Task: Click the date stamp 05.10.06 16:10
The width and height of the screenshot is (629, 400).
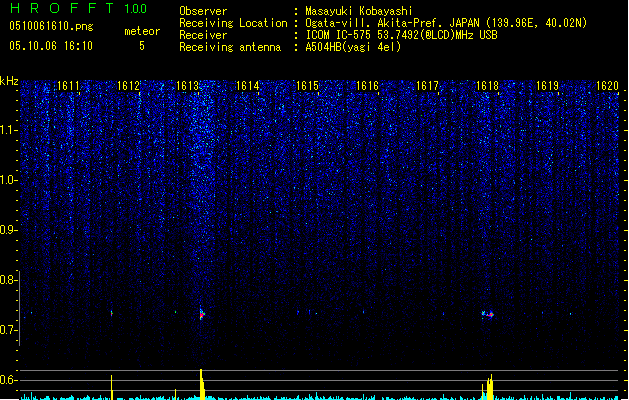Action: pos(51,46)
